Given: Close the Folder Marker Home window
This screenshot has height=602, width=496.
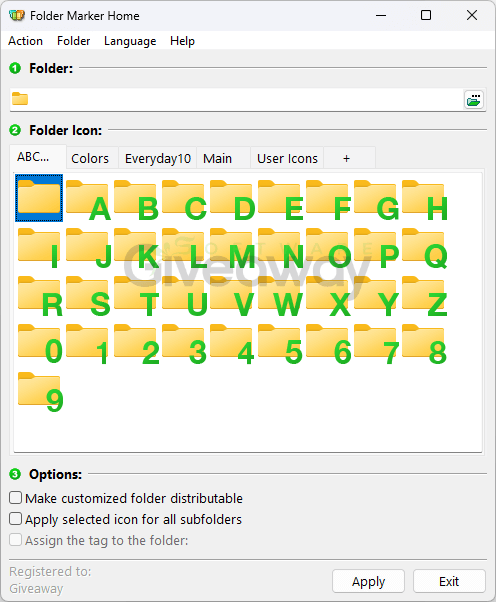Looking at the screenshot, I should (x=472, y=15).
